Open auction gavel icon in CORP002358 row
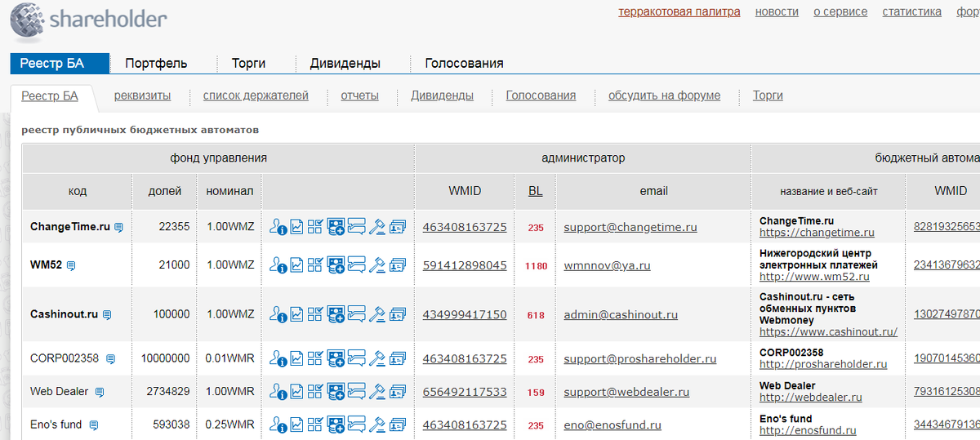This screenshot has height=440, width=980. [376, 358]
